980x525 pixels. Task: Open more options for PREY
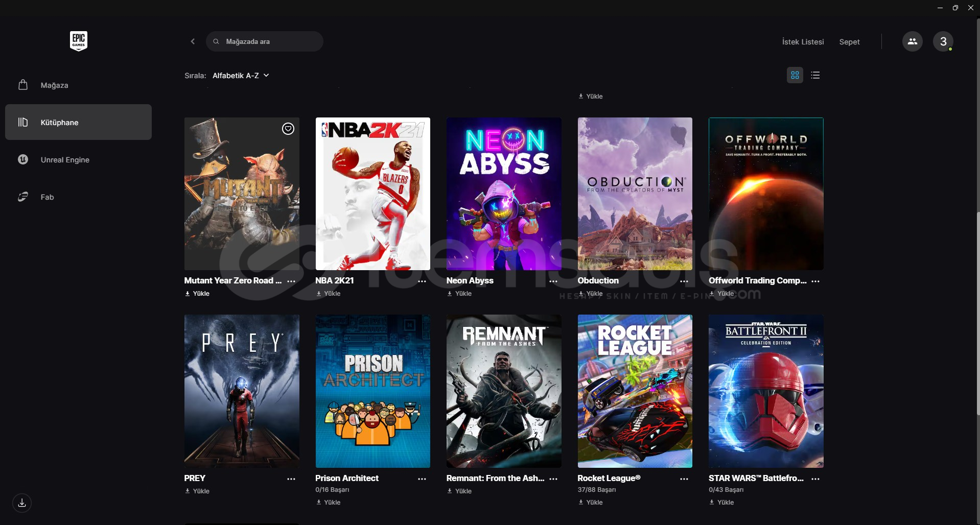[291, 479]
